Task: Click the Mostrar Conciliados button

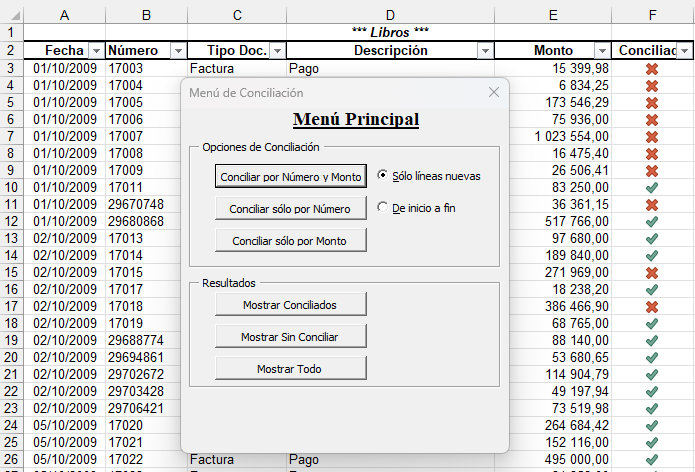Action: coord(291,304)
